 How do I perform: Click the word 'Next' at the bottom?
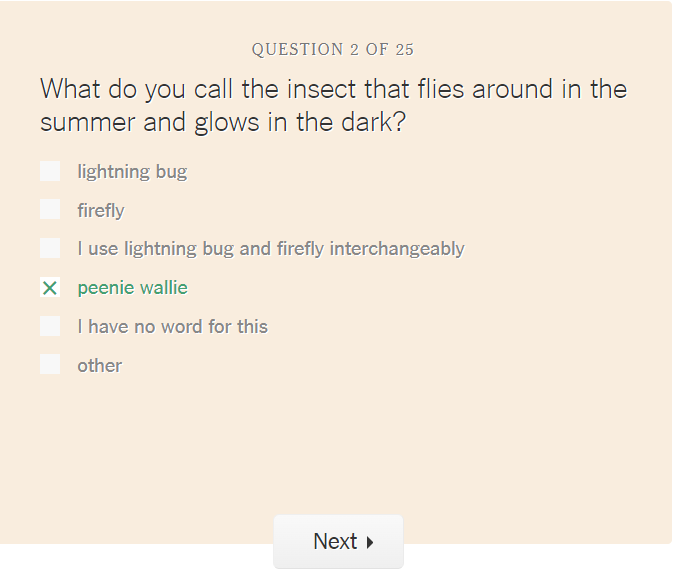click(x=335, y=541)
